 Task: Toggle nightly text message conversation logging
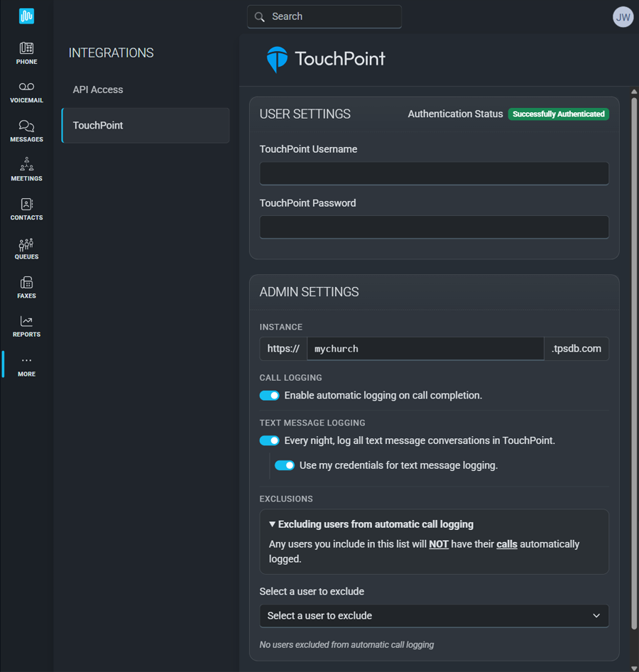tap(269, 440)
